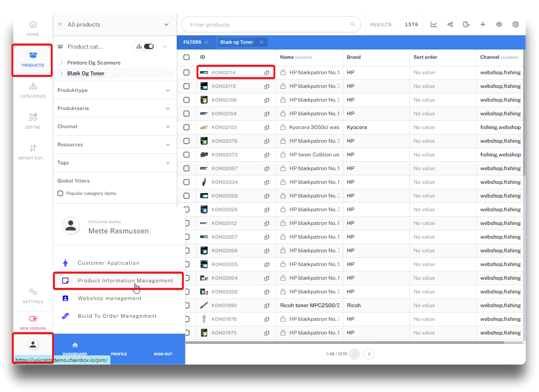Select Webshop management from user menu
The height and width of the screenshot is (392, 539).
110,298
